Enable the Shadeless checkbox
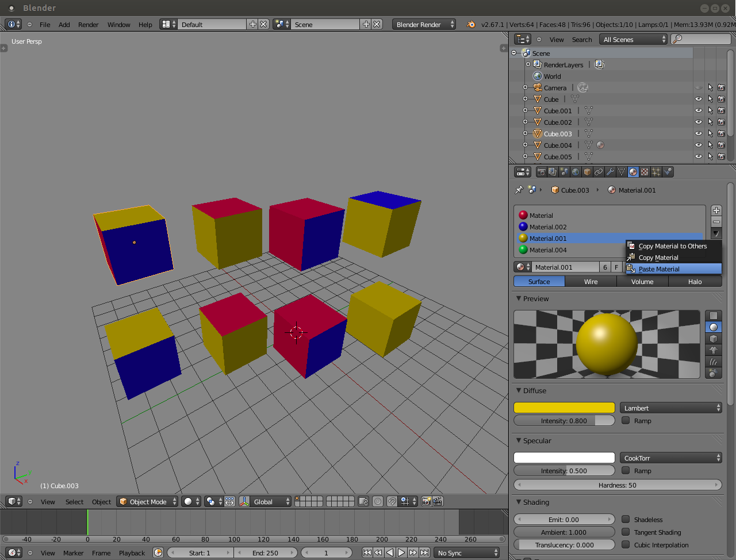Viewport: 736px width, 560px height. click(x=626, y=519)
